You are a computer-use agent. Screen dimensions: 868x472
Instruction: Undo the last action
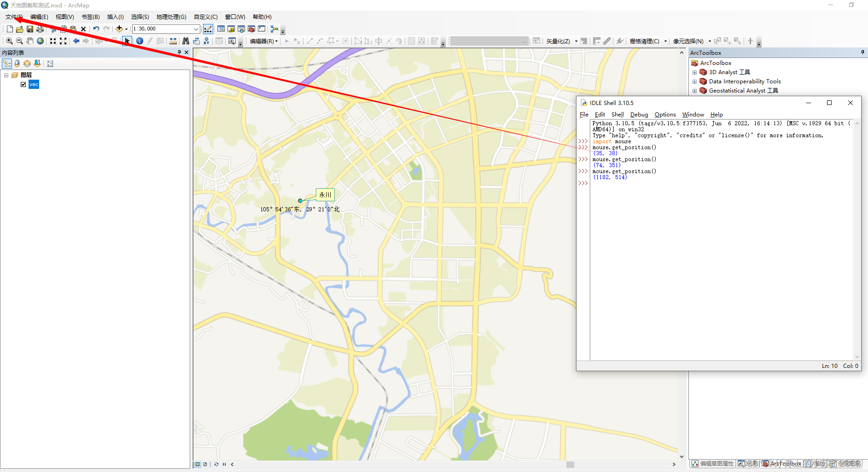coord(96,29)
